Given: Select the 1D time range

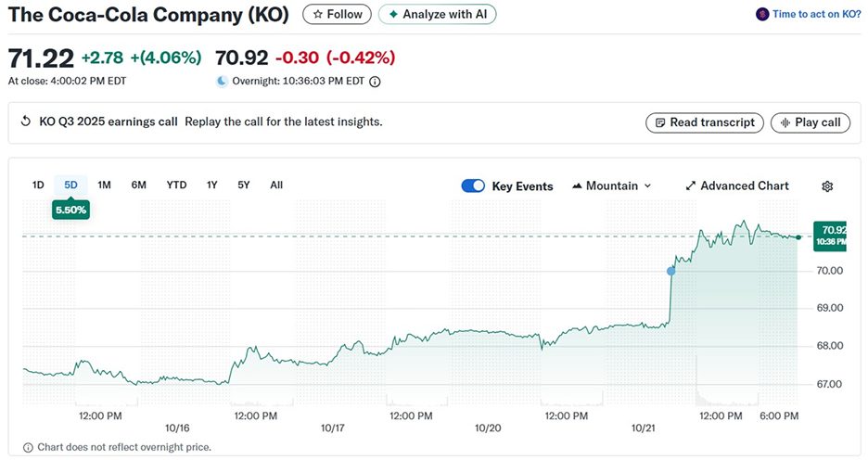Looking at the screenshot, I should pyautogui.click(x=38, y=185).
